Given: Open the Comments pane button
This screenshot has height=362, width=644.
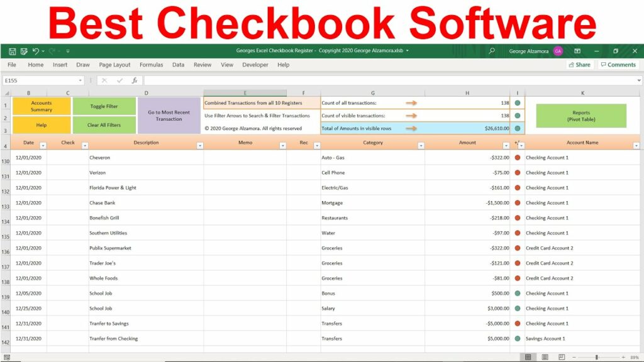Looking at the screenshot, I should [618, 65].
